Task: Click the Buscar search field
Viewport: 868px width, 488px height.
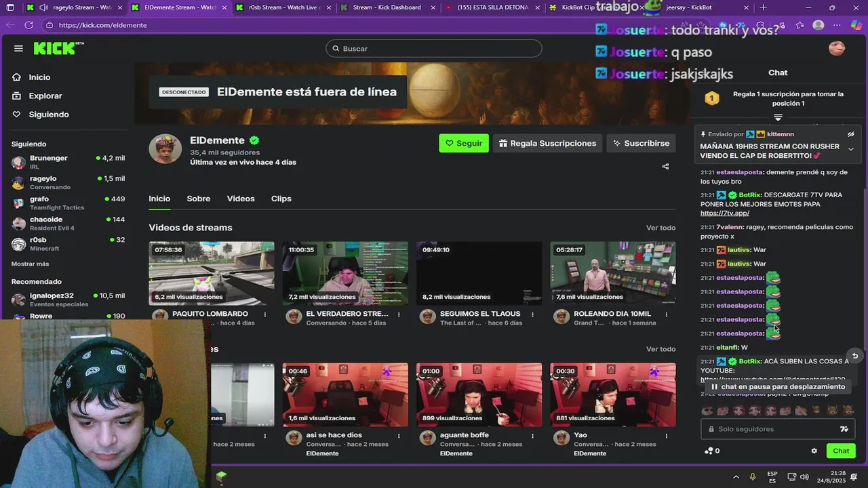Action: (x=434, y=49)
